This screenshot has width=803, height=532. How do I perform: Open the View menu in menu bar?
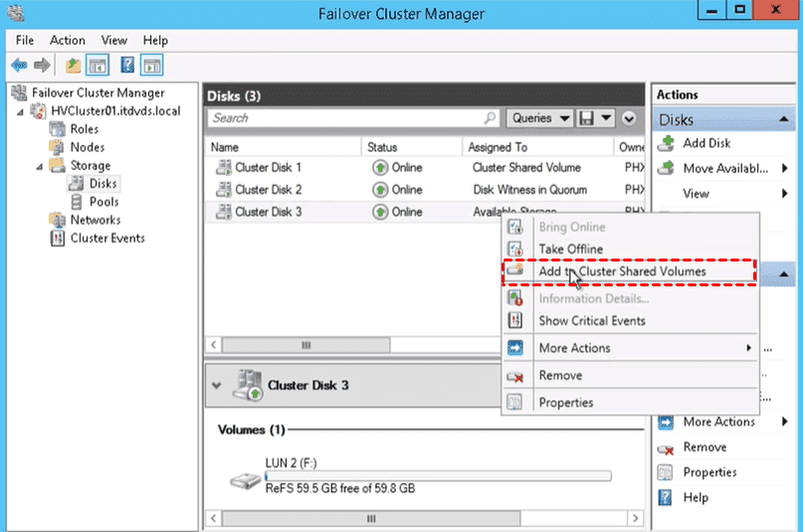[x=113, y=41]
